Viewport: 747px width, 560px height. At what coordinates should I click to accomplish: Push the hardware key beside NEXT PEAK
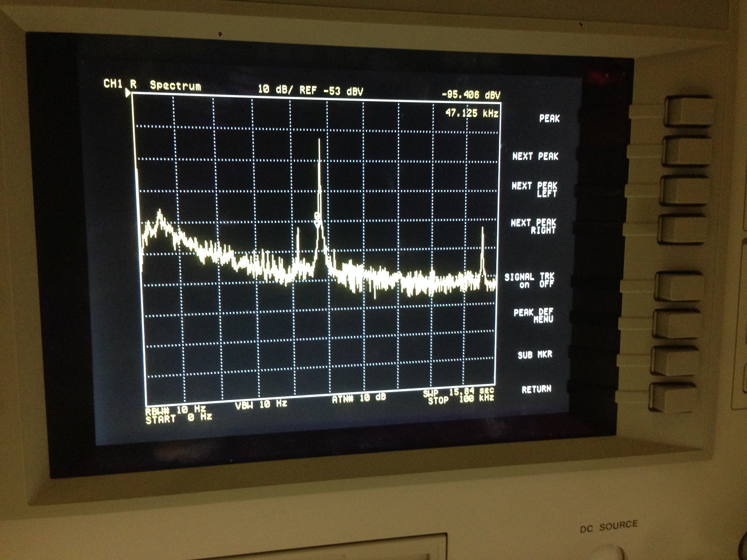click(x=687, y=151)
